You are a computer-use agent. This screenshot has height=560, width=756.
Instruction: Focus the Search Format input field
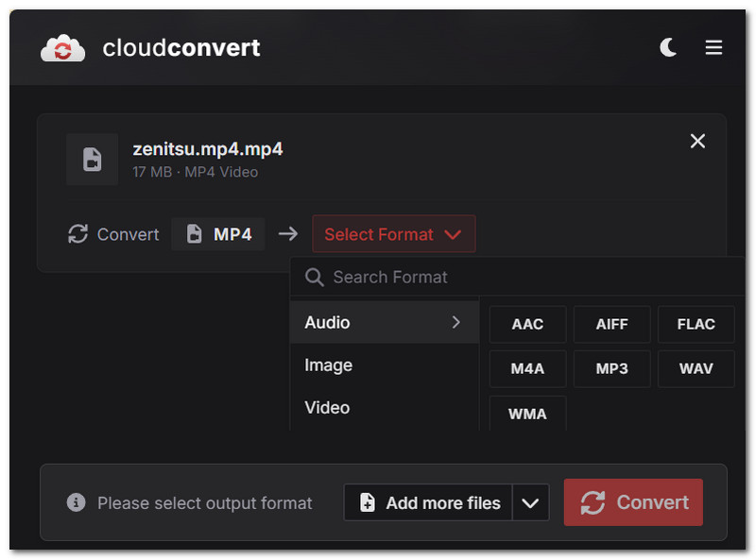(518, 277)
